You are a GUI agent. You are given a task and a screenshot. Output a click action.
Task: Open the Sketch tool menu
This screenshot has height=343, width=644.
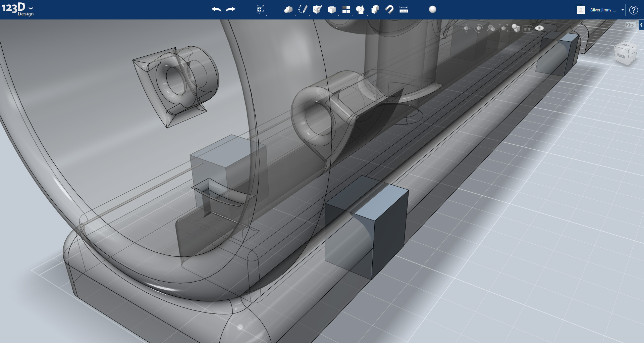point(303,9)
